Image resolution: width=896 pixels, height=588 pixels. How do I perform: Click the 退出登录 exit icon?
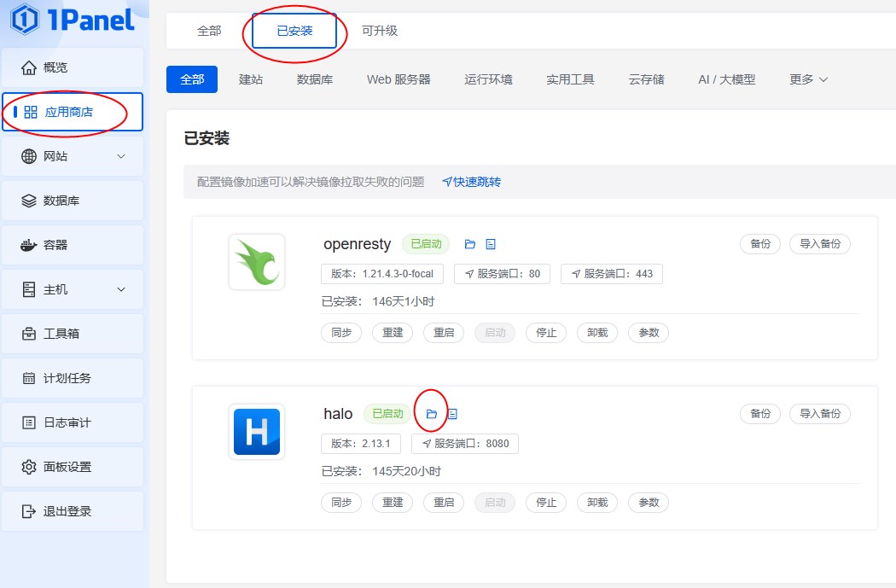(x=28, y=511)
